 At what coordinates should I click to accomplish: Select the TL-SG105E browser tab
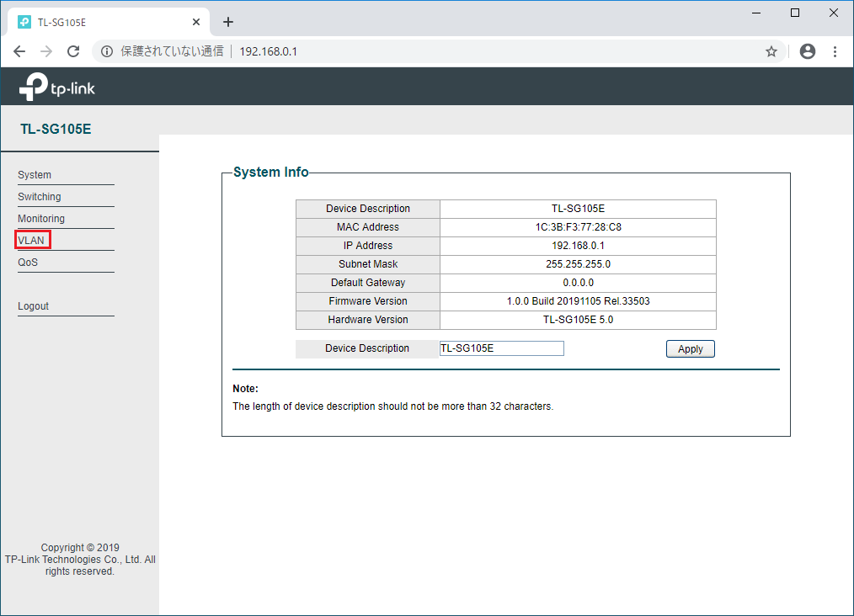coord(109,22)
